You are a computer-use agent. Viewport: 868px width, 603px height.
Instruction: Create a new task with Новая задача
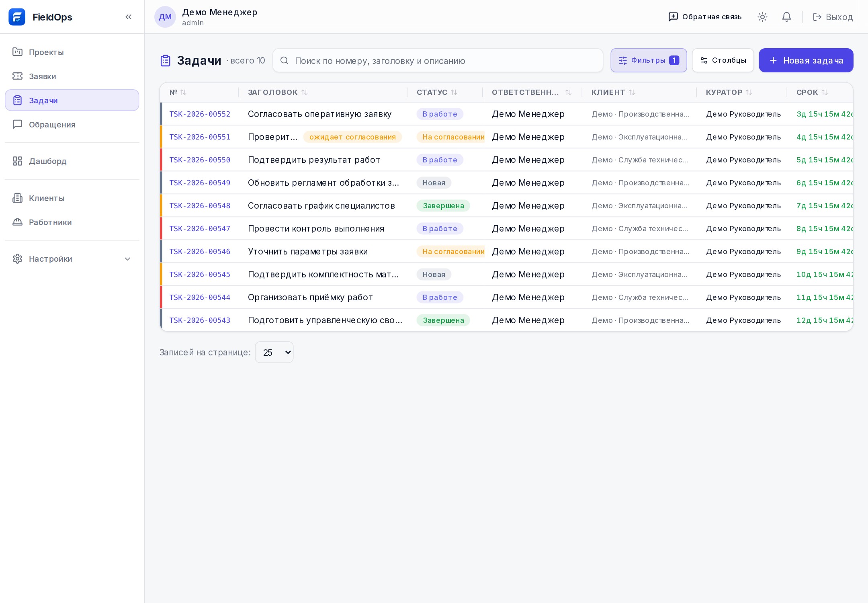[x=806, y=61]
